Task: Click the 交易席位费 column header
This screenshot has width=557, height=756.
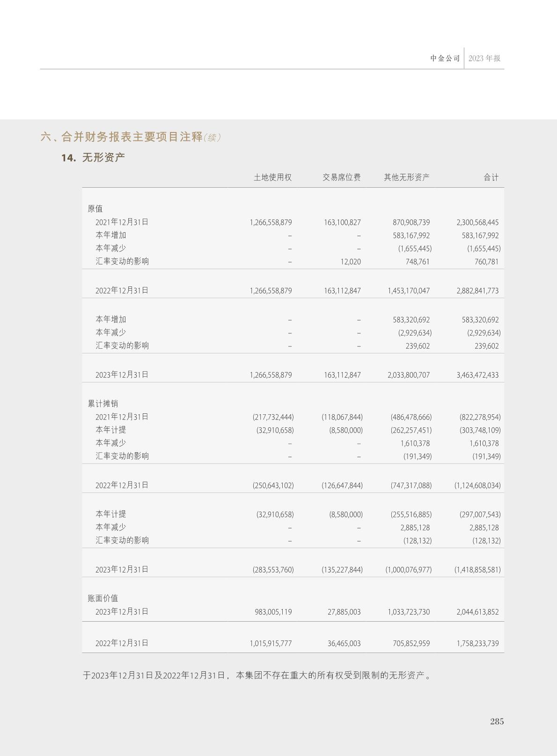Action: [x=341, y=177]
